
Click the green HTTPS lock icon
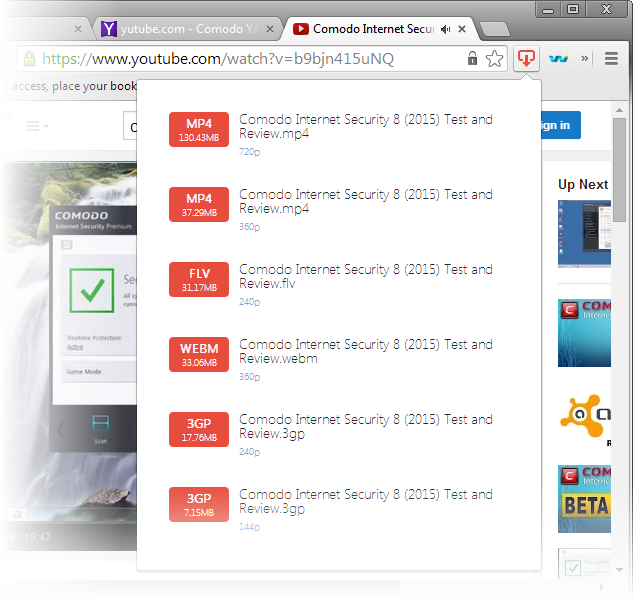click(x=29, y=59)
